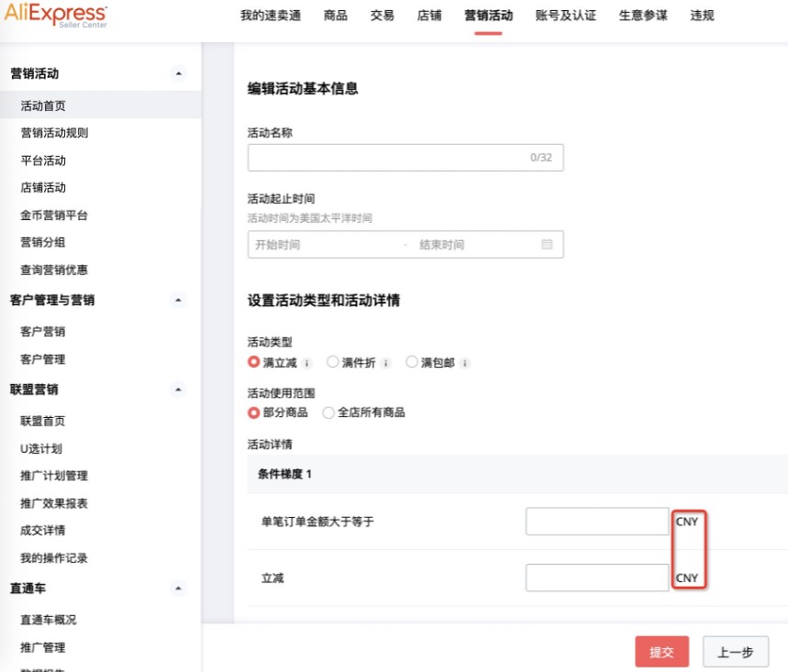Open 营销活动规则 in sidebar

coord(54,133)
